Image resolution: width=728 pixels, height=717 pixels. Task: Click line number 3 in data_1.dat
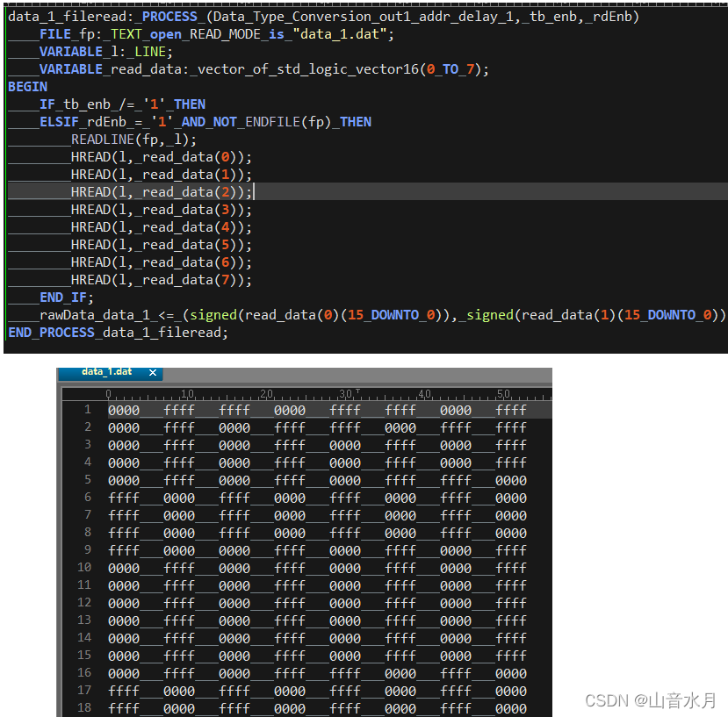tap(87, 445)
